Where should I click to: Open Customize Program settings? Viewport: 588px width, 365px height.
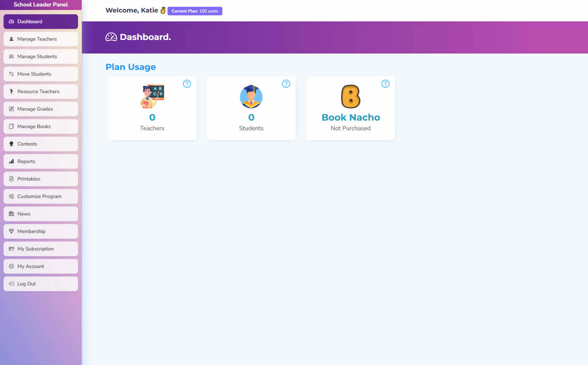point(41,197)
